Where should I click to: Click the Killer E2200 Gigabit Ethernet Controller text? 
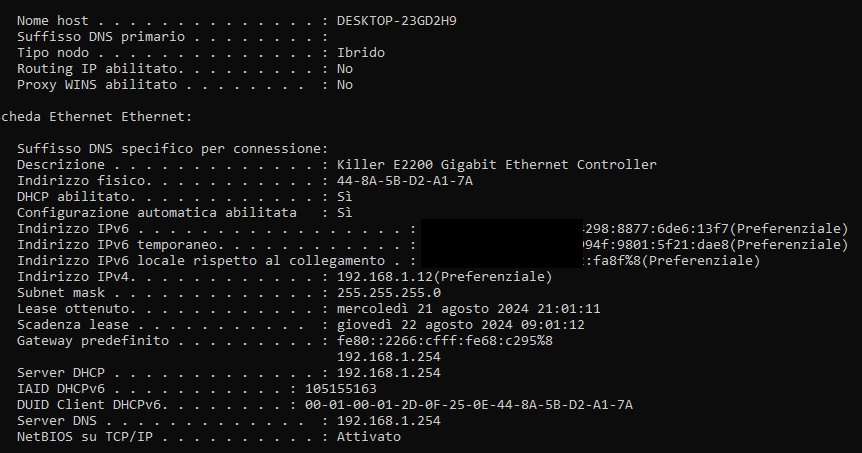[x=496, y=165]
